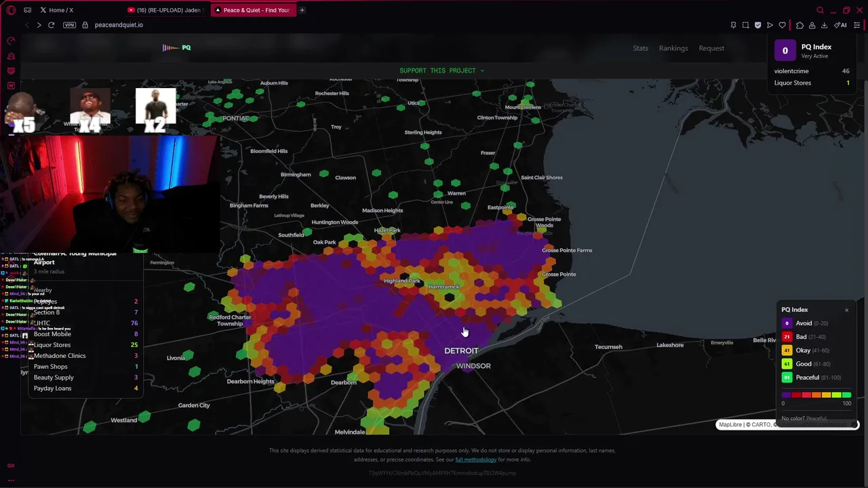Open the downloads arrow icon
This screenshot has height=488, width=868.
[x=824, y=25]
